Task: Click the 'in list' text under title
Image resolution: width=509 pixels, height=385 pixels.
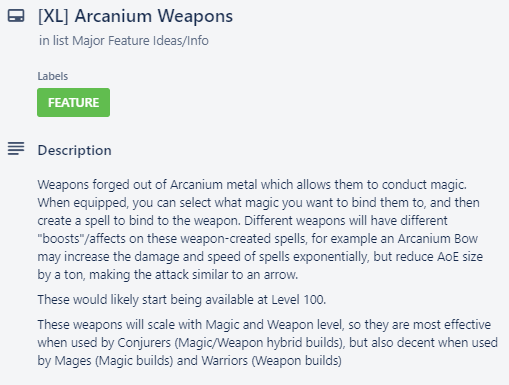Action: tap(54, 41)
